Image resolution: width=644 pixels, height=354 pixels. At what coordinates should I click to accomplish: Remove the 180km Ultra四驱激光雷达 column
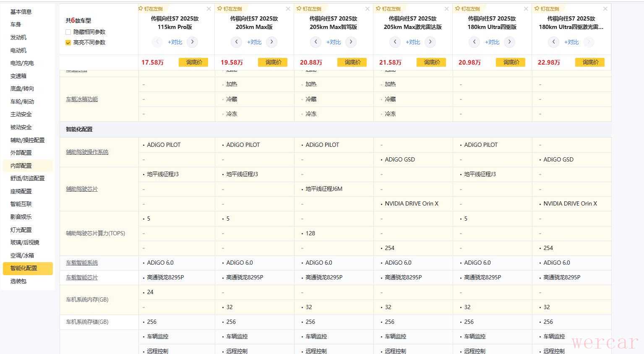point(605,9)
